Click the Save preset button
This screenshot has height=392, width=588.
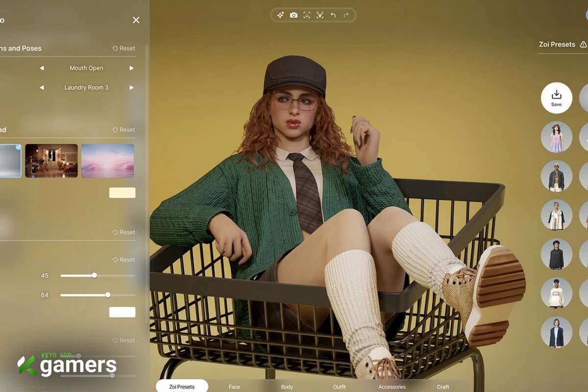tap(557, 98)
